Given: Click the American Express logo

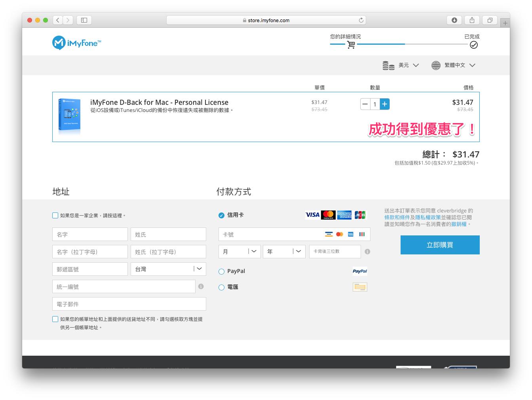Looking at the screenshot, I should 344,215.
